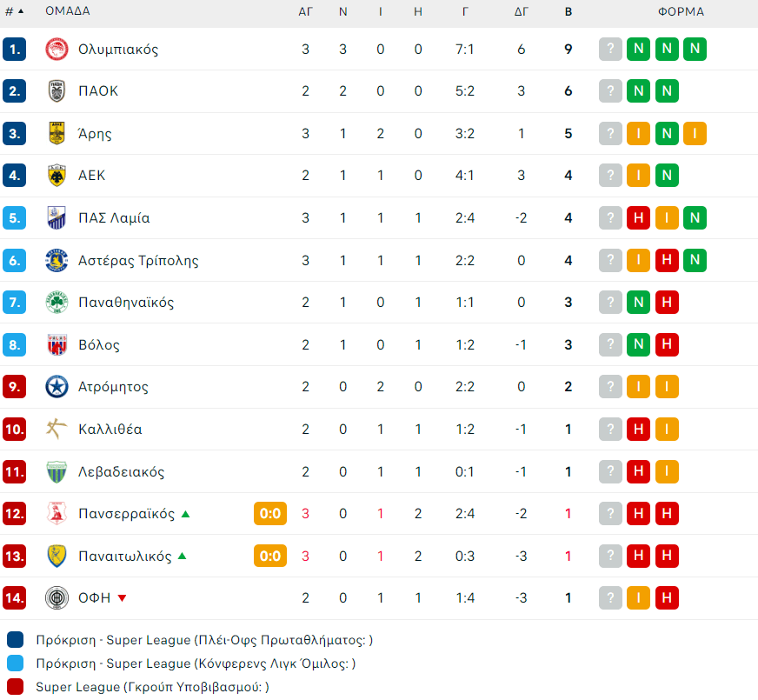Click ΠΑΣ Λαμία red Η form result
Viewport: 758px width, 700px height.
[x=639, y=218]
